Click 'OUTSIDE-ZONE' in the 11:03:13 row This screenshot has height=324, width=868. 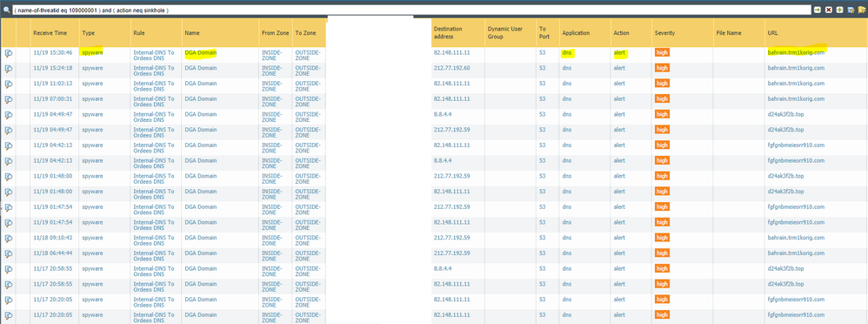pyautogui.click(x=308, y=86)
